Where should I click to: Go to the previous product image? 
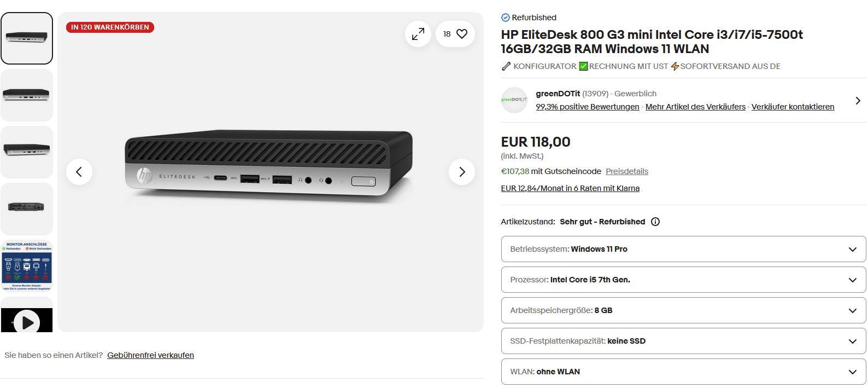click(x=79, y=172)
